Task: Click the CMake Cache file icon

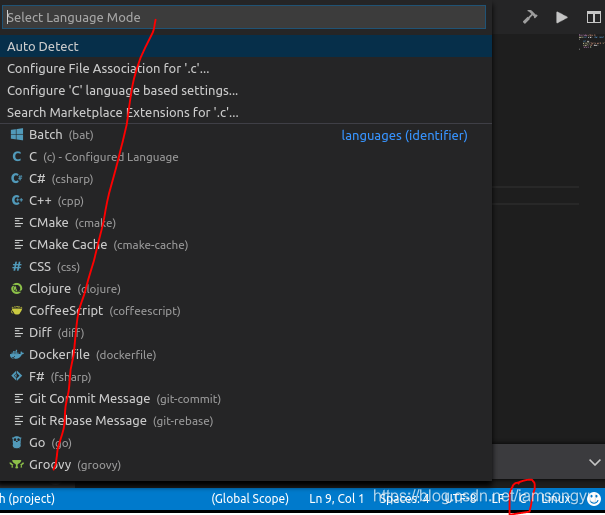Action: click(18, 245)
